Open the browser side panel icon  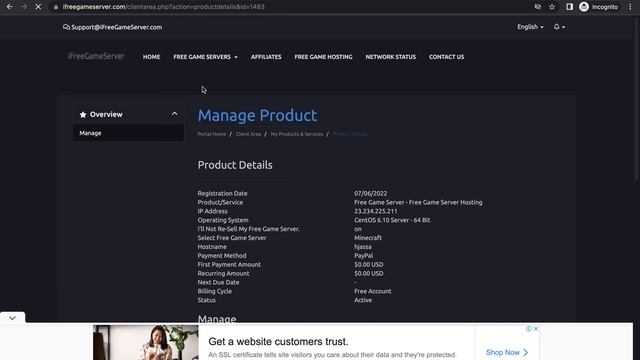[x=569, y=7]
